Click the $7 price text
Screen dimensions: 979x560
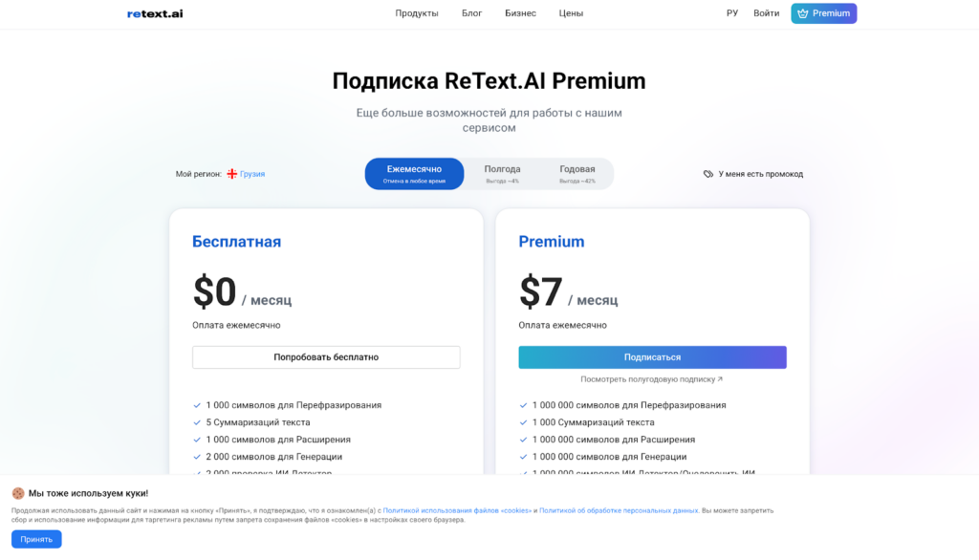point(541,291)
